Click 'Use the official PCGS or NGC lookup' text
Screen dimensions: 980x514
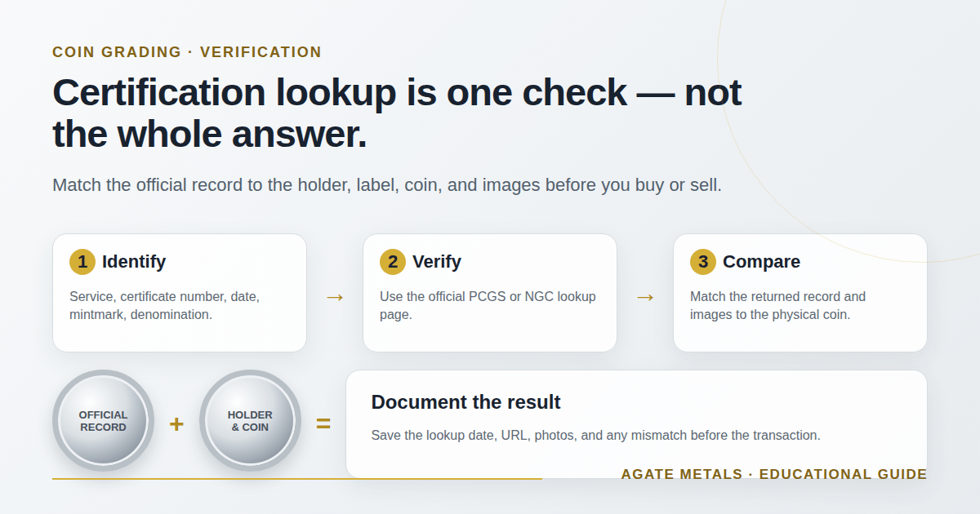click(x=488, y=305)
